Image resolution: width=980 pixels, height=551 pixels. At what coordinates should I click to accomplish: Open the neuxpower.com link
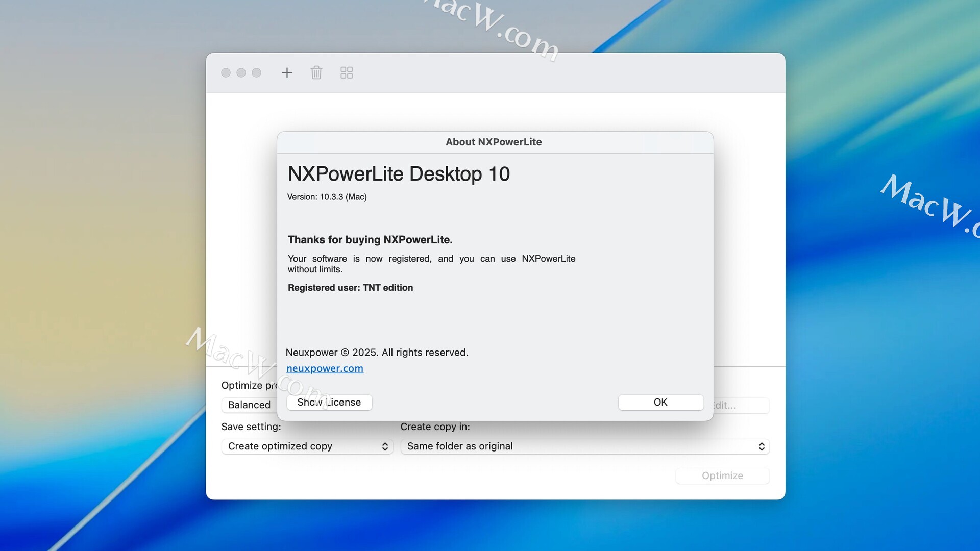tap(325, 368)
